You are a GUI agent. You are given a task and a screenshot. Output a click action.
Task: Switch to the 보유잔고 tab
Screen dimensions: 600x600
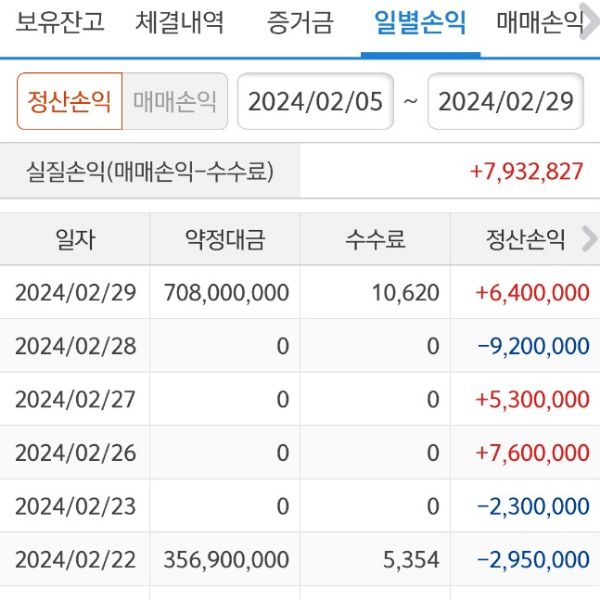click(60, 22)
